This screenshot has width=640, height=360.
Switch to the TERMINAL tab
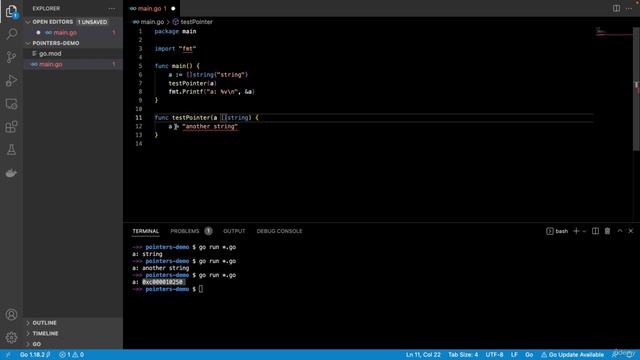coord(146,231)
